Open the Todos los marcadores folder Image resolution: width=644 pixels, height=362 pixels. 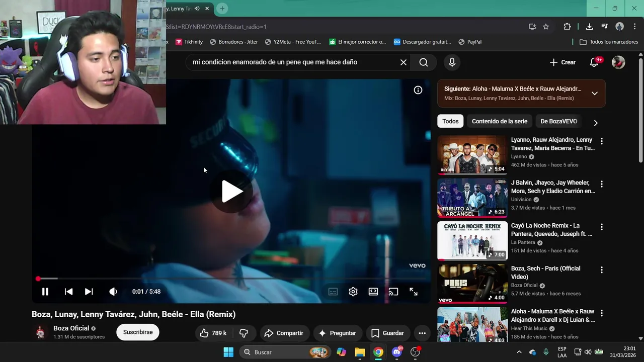609,42
